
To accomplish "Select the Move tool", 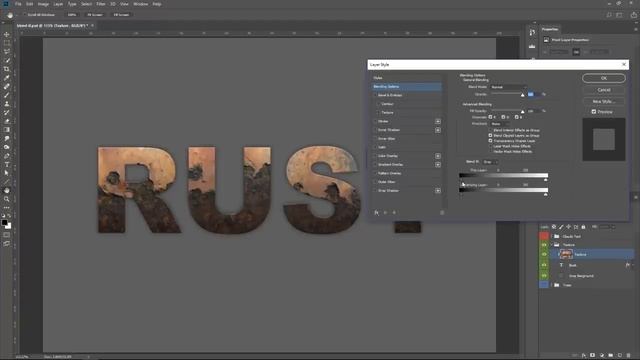I will 7,34.
